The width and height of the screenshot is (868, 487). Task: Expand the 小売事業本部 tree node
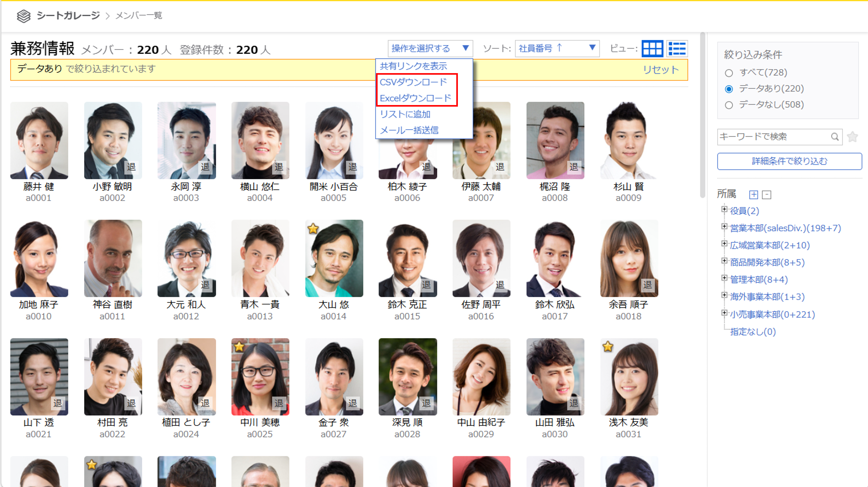tap(724, 313)
